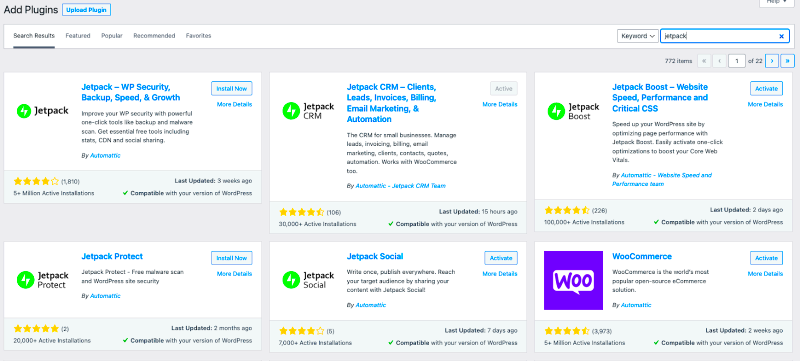Viewport: 800px width, 361px height.
Task: Open the Popular plugins tab
Action: coord(112,36)
